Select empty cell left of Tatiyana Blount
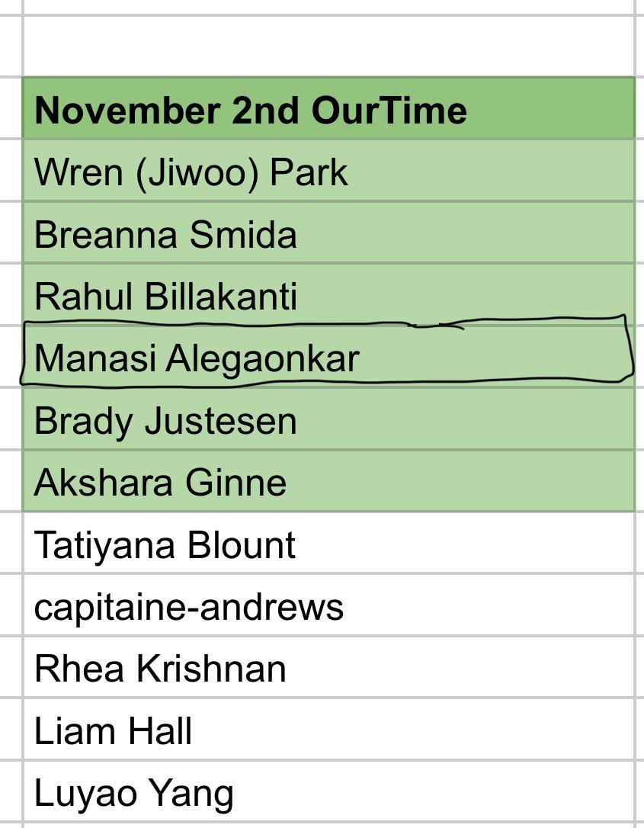 tap(11, 544)
